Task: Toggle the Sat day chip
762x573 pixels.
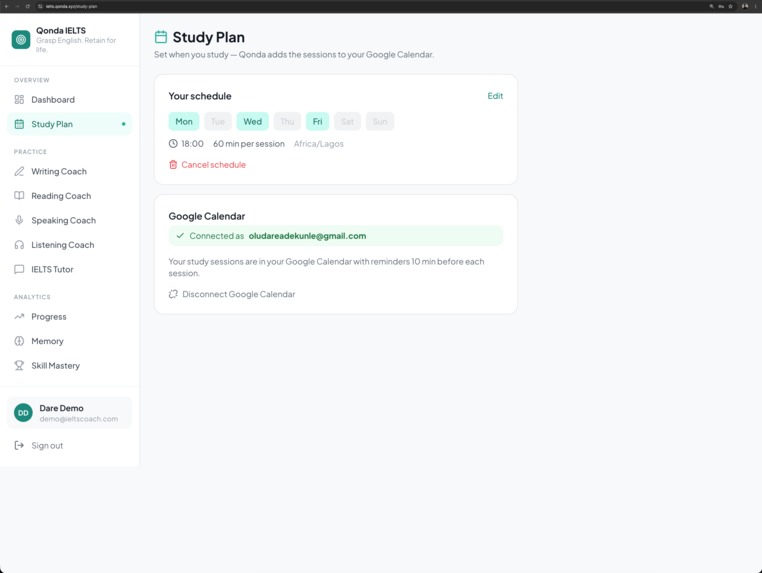Action: [347, 122]
